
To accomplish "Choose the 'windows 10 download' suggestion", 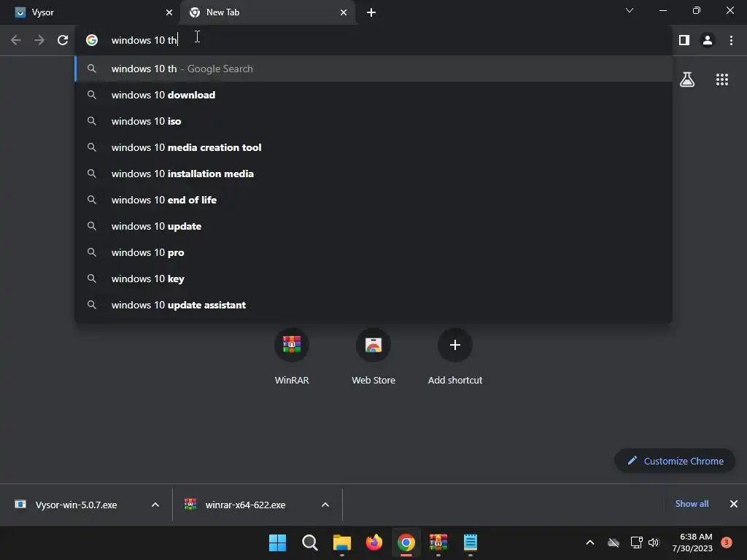I will click(x=373, y=95).
